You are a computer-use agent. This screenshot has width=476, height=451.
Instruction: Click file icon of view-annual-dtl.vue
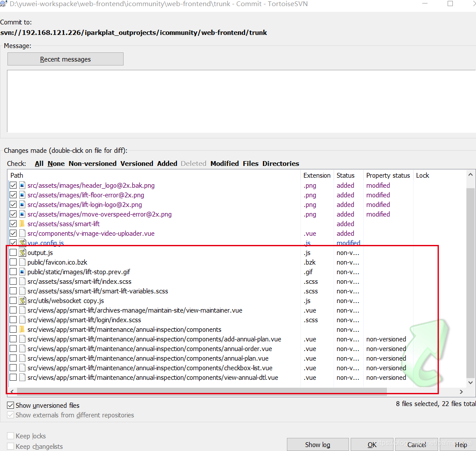22,378
